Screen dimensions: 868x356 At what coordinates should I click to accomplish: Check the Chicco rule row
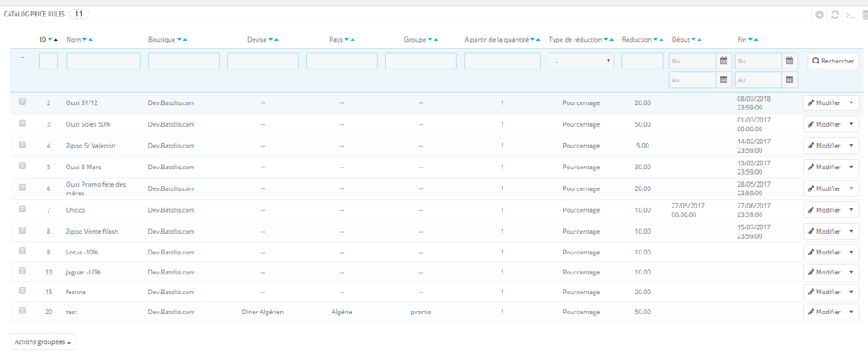23,208
